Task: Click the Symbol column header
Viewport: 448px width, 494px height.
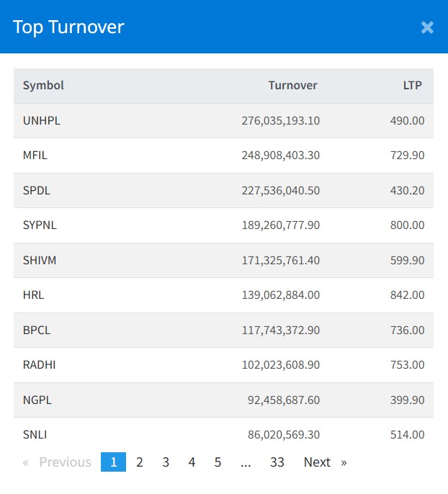Action: pos(43,86)
